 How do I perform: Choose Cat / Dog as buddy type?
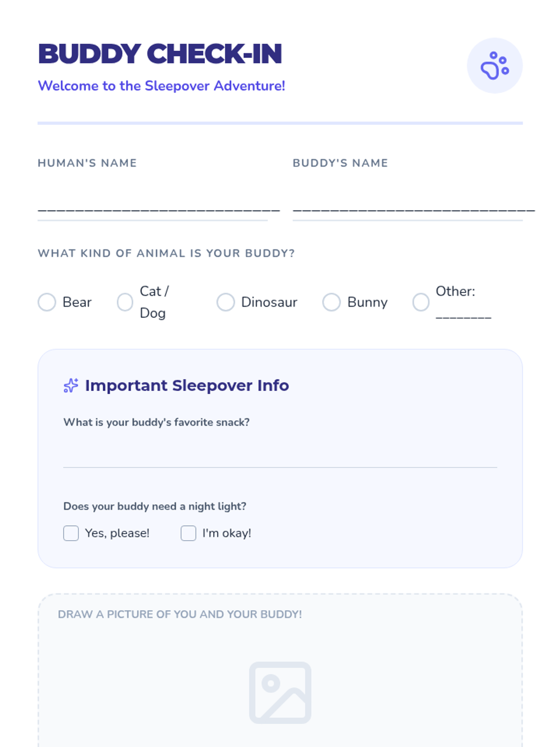pos(125,302)
